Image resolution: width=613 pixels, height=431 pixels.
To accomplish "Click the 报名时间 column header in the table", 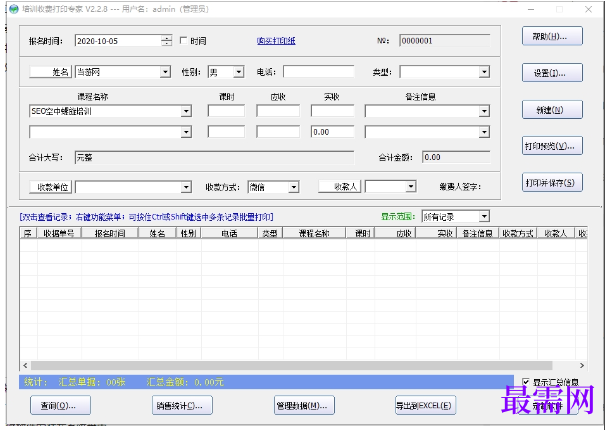I will (x=109, y=233).
